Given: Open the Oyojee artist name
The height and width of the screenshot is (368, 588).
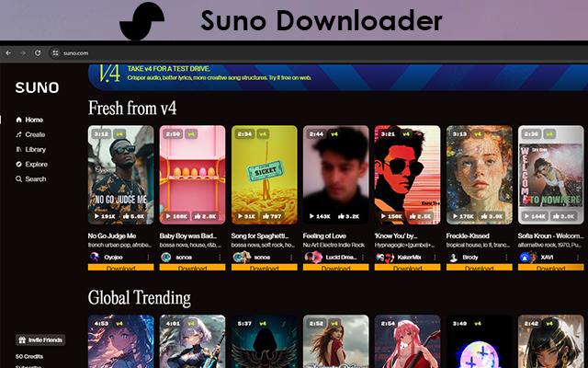Looking at the screenshot, I should point(113,258).
